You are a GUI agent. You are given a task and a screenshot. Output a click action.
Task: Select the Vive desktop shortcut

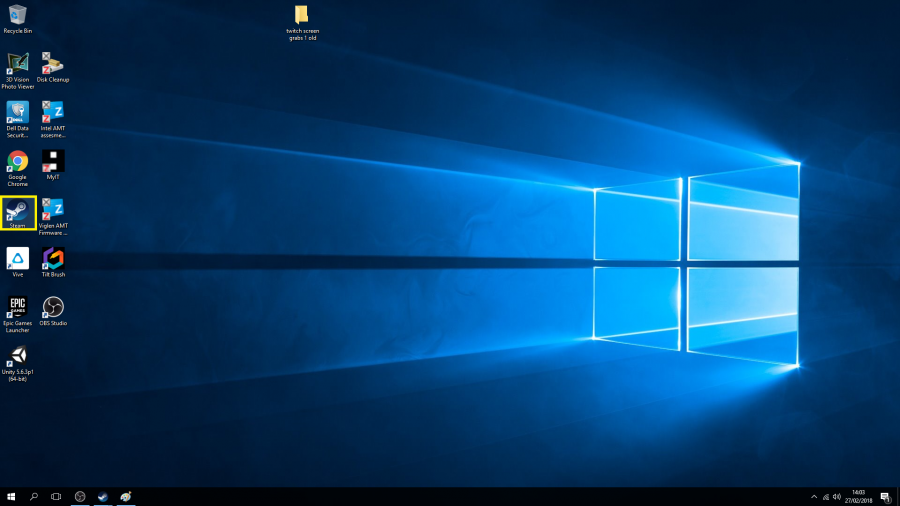pyautogui.click(x=17, y=262)
